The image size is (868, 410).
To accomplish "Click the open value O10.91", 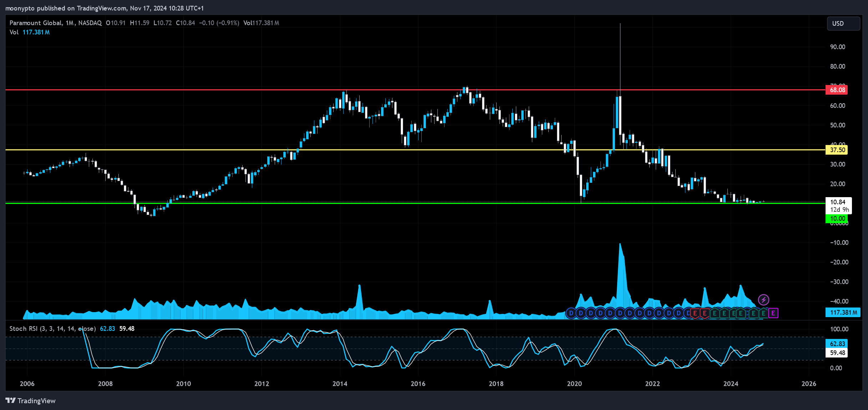I will coord(116,23).
